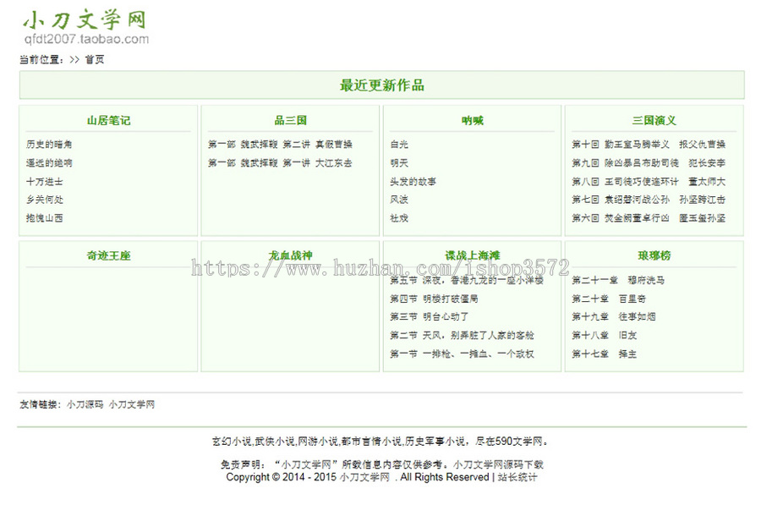The image size is (761, 532).
Task: Click the 小刀文学网 site logo
Action: [85, 27]
